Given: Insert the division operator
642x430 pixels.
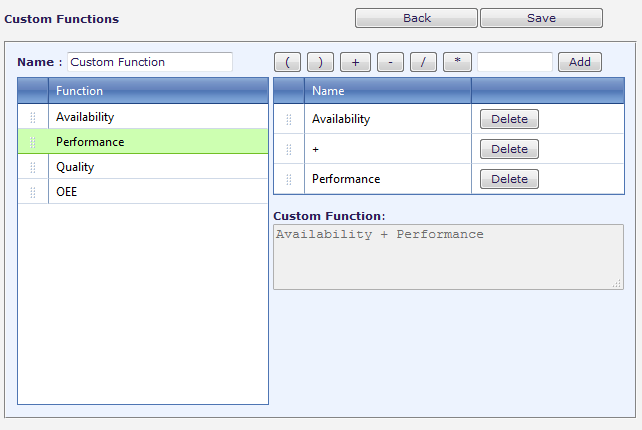Looking at the screenshot, I should coord(423,62).
